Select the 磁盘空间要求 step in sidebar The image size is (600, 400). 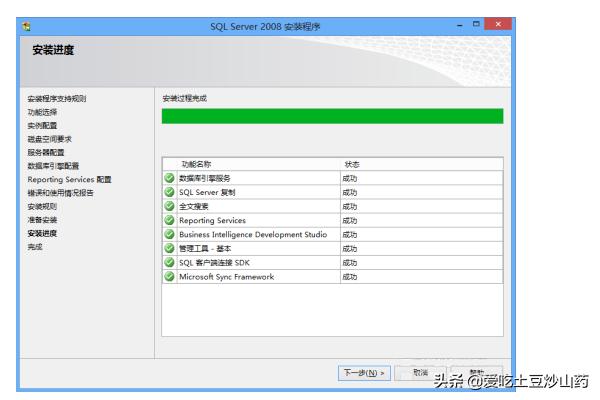click(x=49, y=139)
